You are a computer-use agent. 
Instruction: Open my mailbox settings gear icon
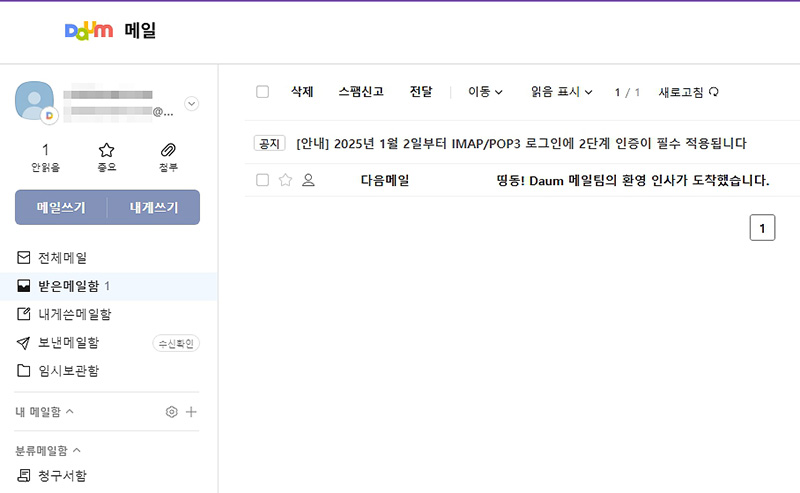(x=171, y=412)
